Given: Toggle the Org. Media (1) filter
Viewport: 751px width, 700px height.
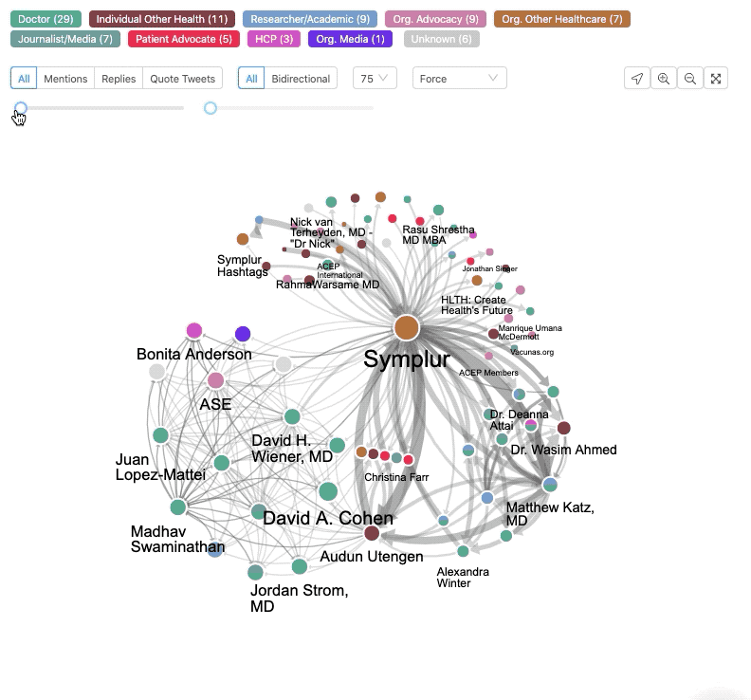Looking at the screenshot, I should click(x=350, y=39).
